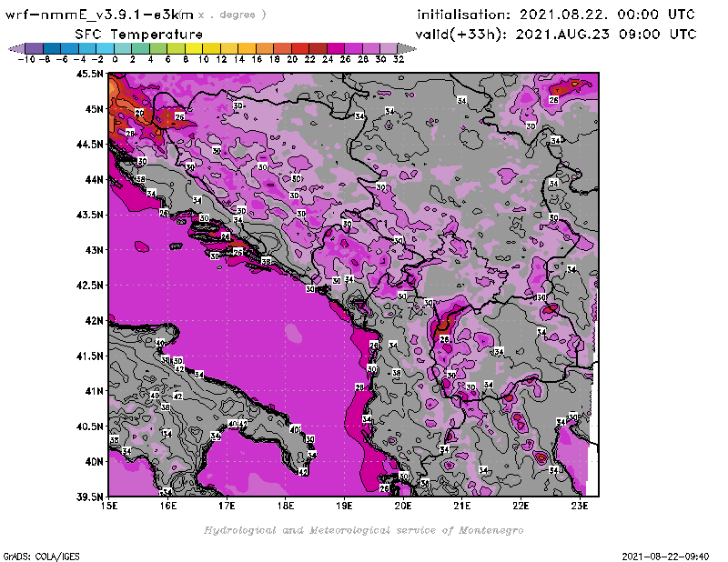Select the yellow swatch between 8 and 10
This screenshot has height=562, width=728.
(x=193, y=48)
